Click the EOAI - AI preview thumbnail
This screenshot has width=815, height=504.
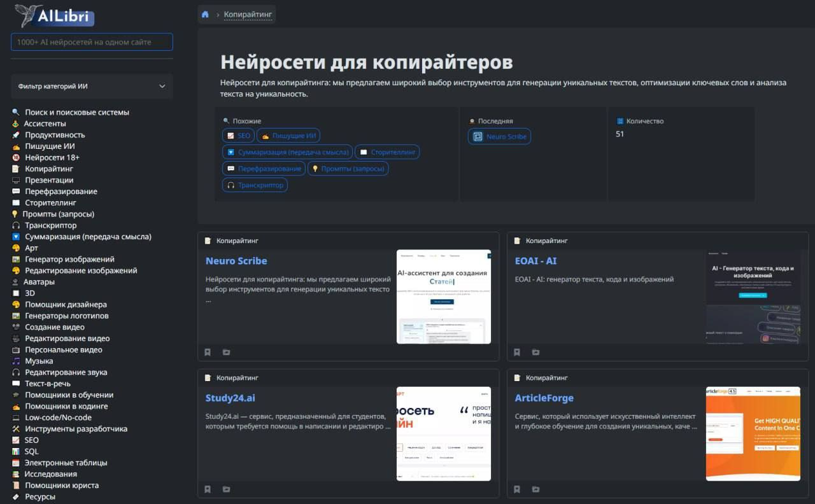[x=753, y=297]
